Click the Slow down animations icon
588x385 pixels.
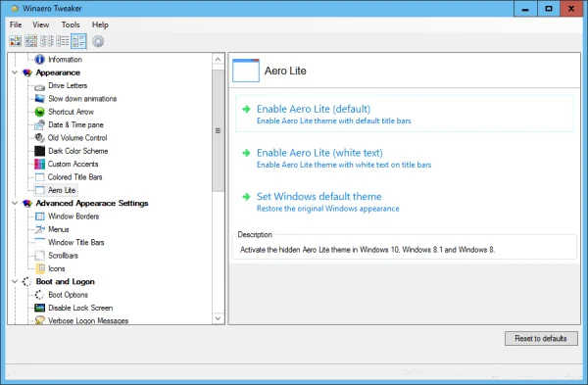pyautogui.click(x=39, y=99)
